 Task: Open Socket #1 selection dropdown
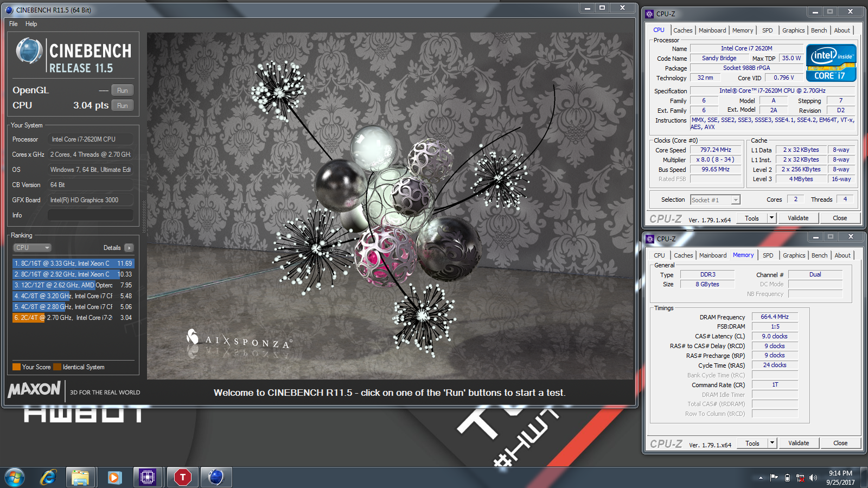pos(715,200)
